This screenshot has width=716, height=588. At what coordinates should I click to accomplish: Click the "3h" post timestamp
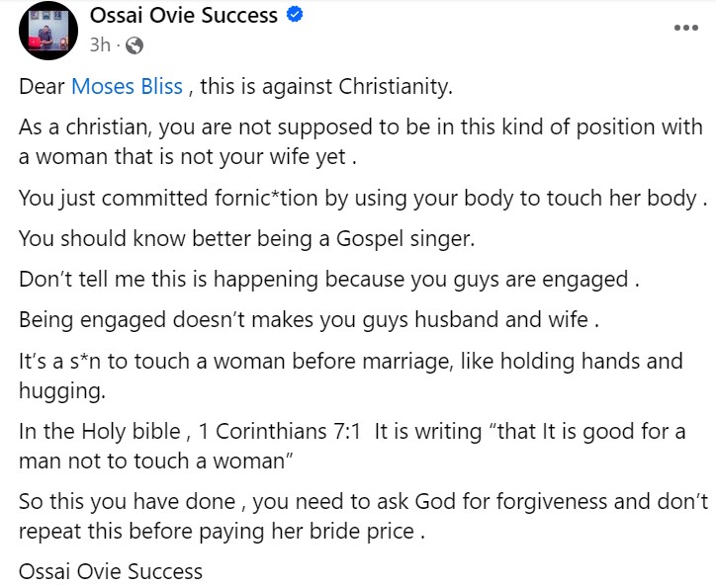tap(100, 45)
